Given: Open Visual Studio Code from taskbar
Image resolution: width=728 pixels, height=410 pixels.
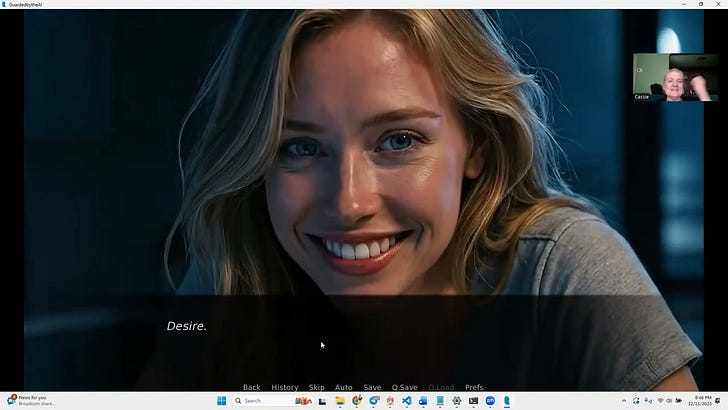Looking at the screenshot, I should [407, 401].
